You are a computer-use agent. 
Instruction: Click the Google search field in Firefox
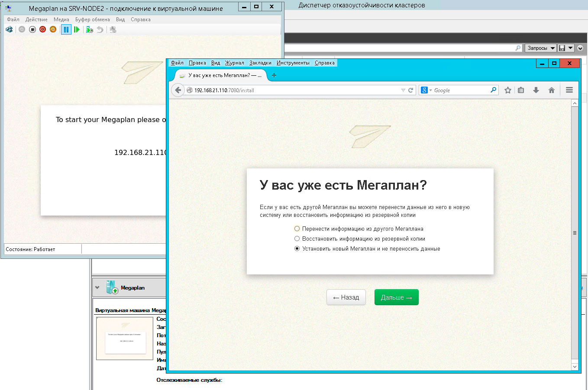(x=461, y=90)
